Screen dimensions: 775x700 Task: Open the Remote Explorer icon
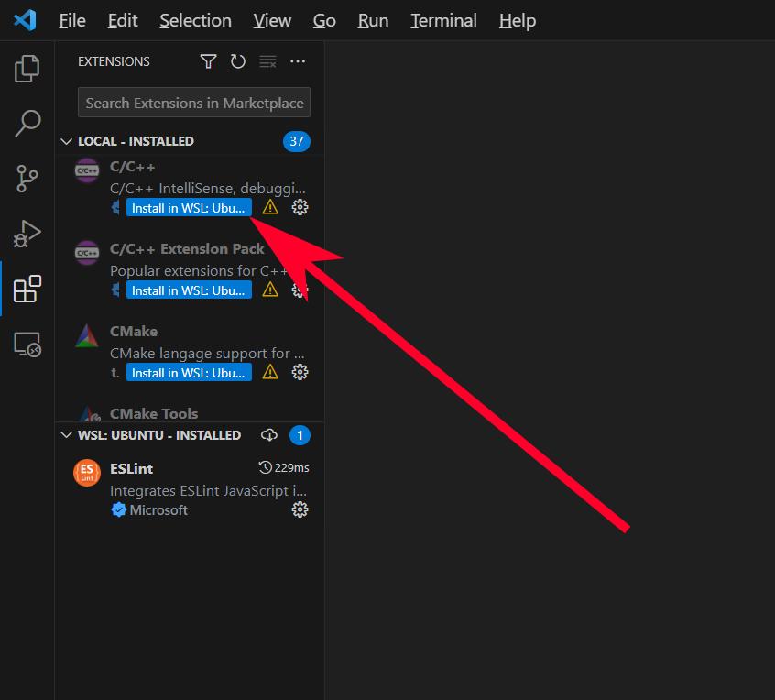click(27, 345)
